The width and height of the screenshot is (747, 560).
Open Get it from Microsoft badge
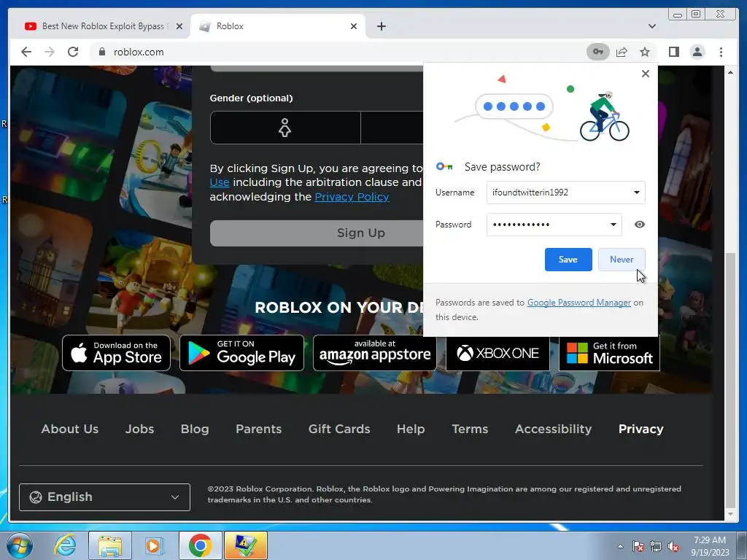pyautogui.click(x=609, y=353)
